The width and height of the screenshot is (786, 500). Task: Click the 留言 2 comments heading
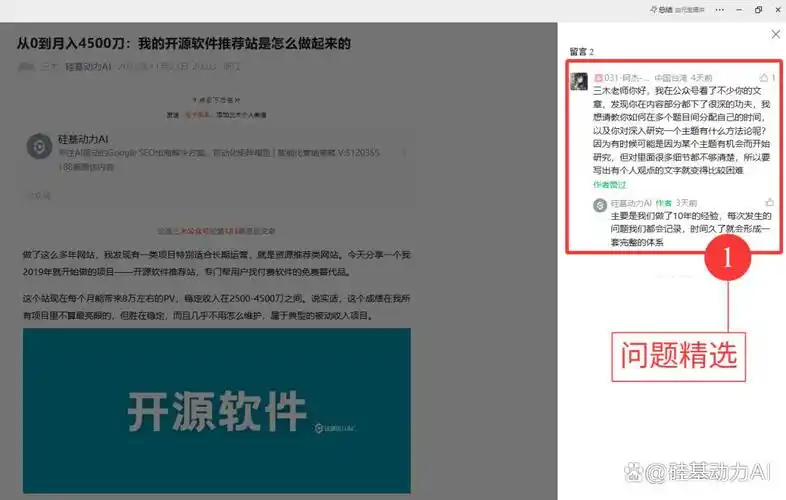[x=581, y=52]
